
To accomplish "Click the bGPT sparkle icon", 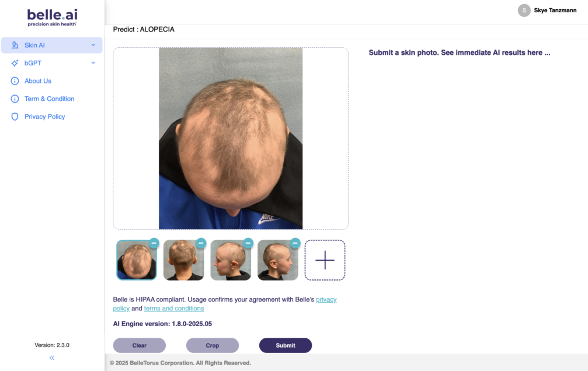I will tap(15, 63).
